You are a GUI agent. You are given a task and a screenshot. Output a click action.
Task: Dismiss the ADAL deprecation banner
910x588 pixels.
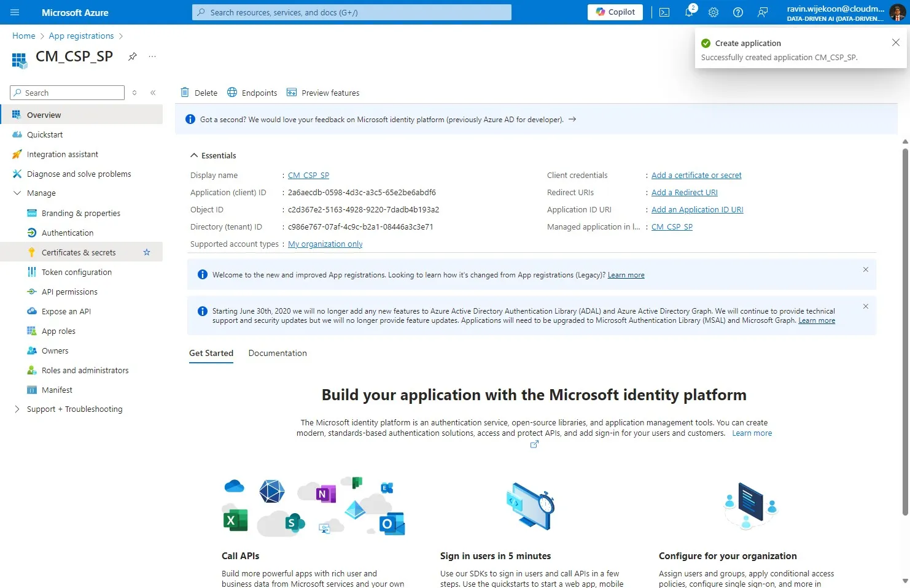866,306
